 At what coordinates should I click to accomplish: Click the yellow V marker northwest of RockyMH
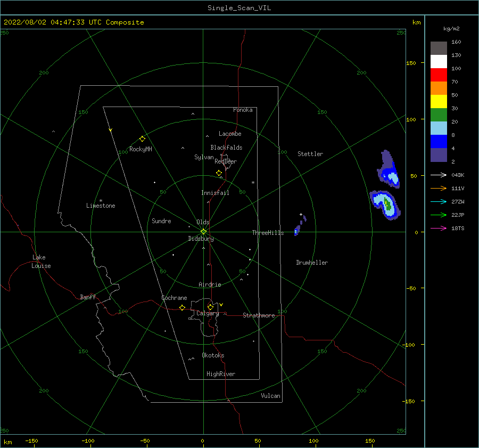click(111, 130)
